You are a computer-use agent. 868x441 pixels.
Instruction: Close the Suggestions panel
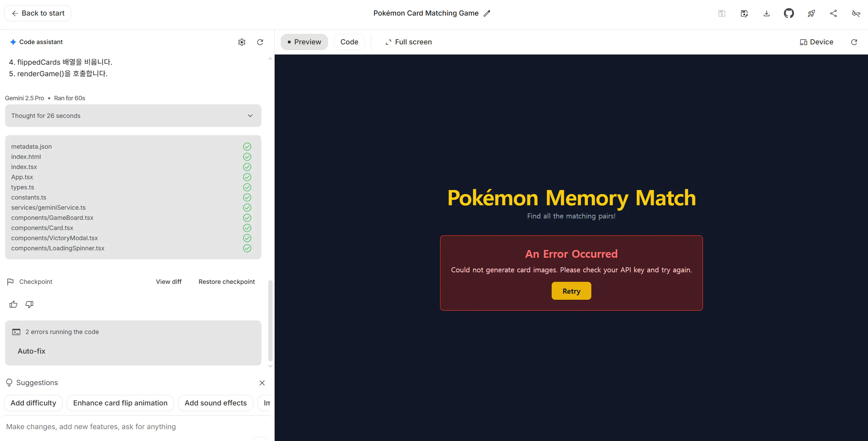(262, 383)
